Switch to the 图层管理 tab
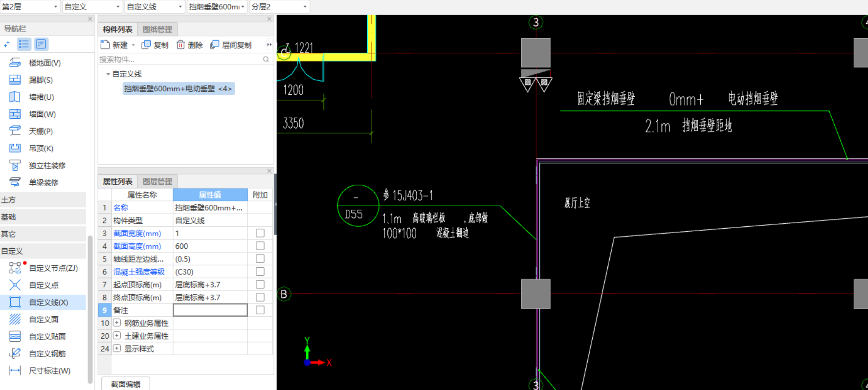The height and width of the screenshot is (390, 868). 157,181
